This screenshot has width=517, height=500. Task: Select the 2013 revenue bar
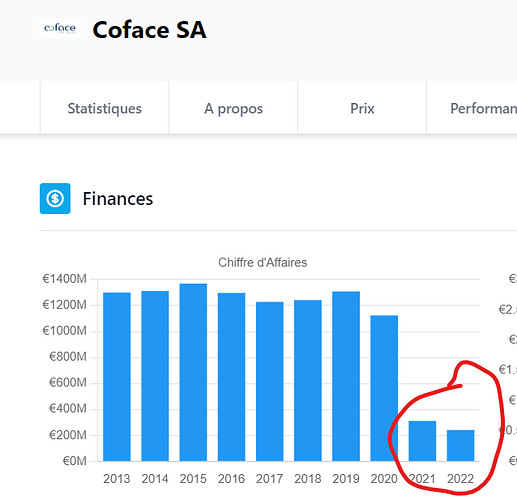[x=117, y=377]
